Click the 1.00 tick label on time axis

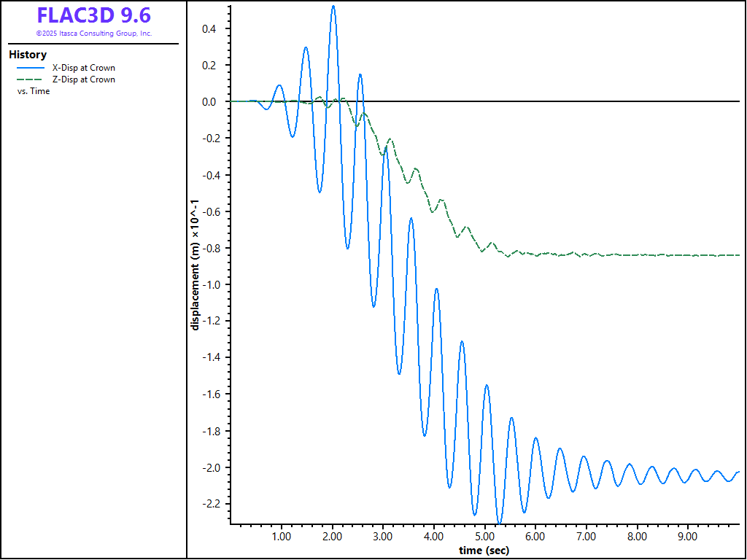[281, 537]
